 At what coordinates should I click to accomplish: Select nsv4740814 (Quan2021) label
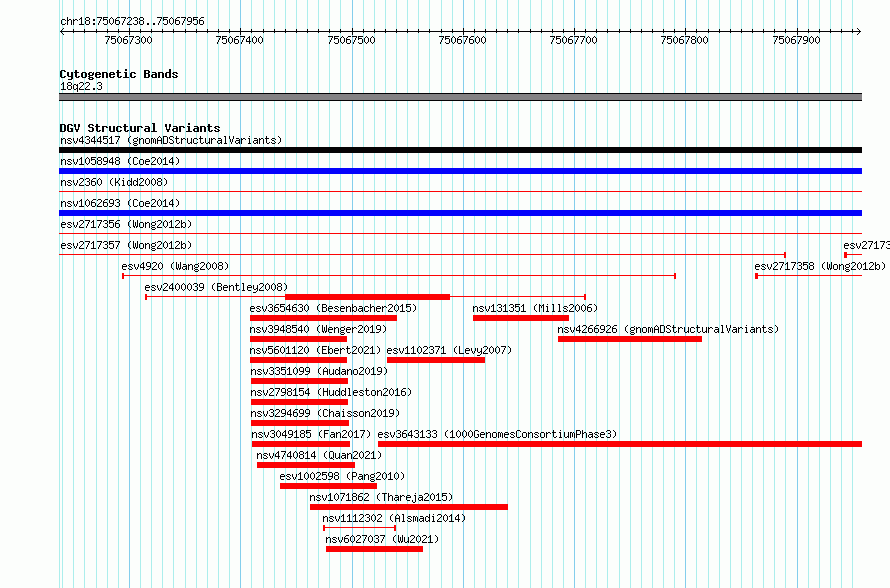(319, 455)
